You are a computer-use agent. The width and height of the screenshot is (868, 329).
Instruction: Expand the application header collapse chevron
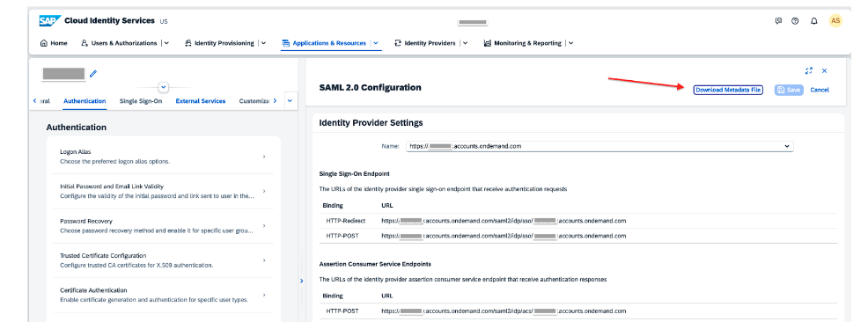[164, 87]
